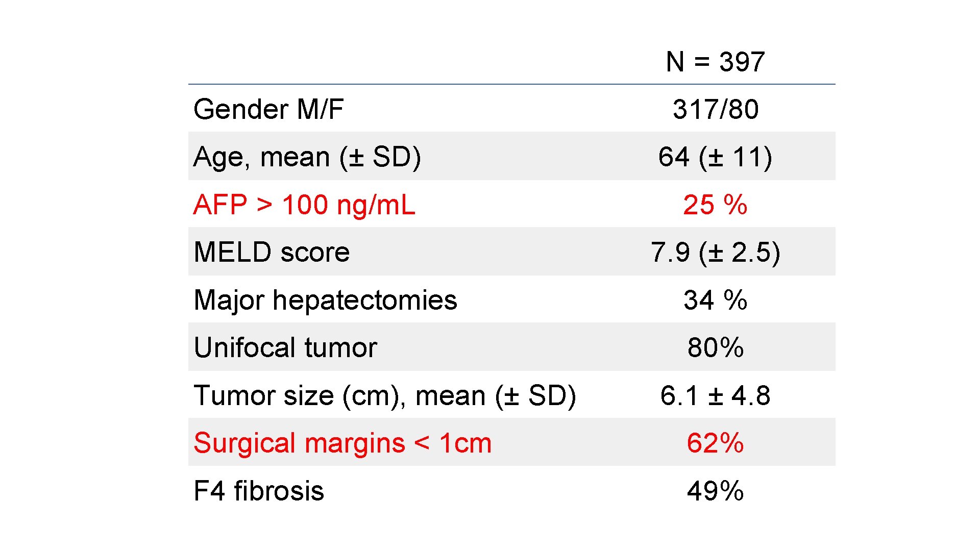Click the 49% fibrosis value
Image resolution: width=980 pixels, height=551 pixels.
click(715, 491)
